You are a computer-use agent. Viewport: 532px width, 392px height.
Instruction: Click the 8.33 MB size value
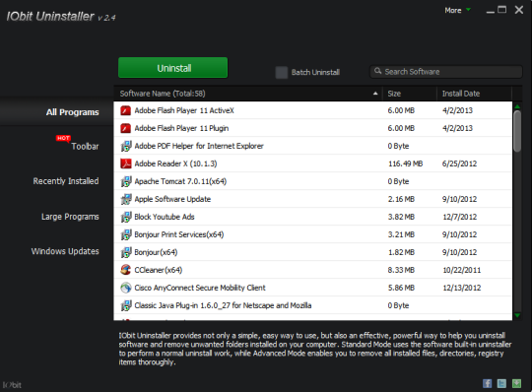[401, 270]
